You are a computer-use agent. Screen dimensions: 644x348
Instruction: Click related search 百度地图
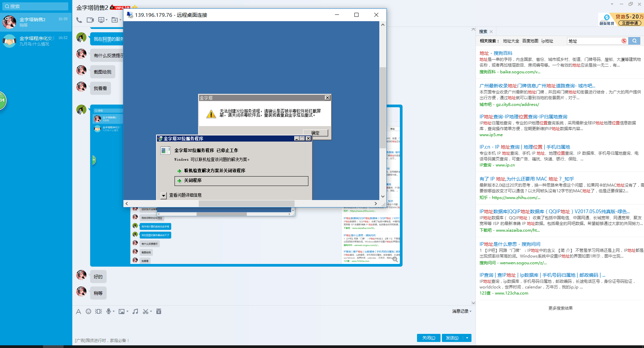click(x=530, y=41)
